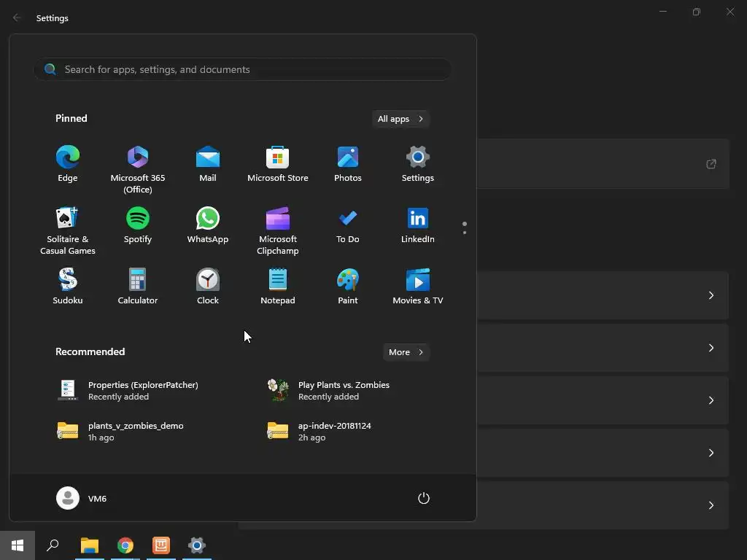Open the To Do app
Viewport: 747px width, 560px height.
pyautogui.click(x=348, y=226)
